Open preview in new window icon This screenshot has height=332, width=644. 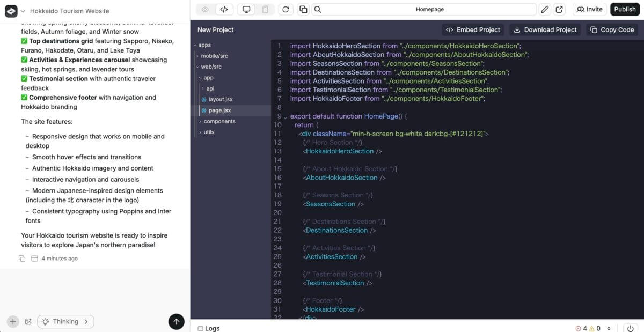point(559,9)
